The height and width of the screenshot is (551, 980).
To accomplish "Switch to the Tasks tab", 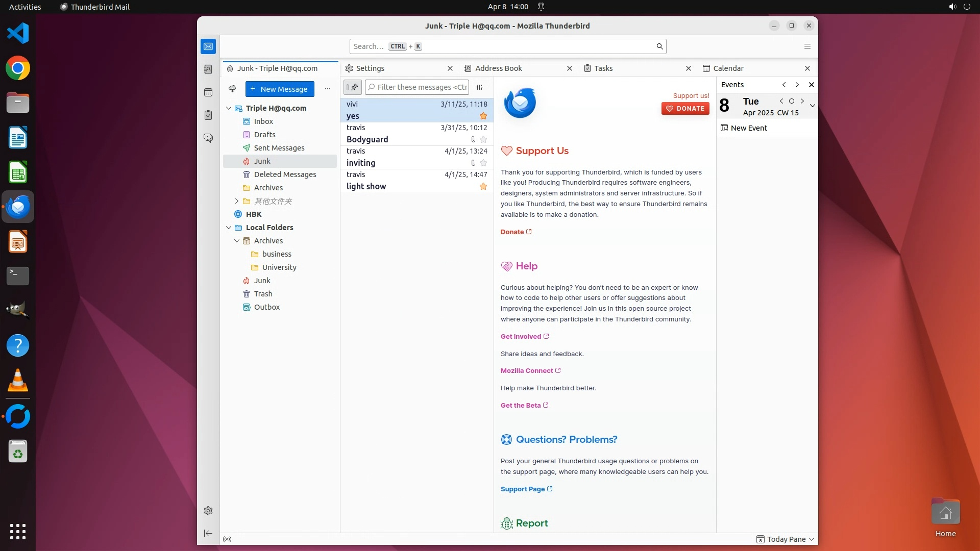I will coord(603,68).
